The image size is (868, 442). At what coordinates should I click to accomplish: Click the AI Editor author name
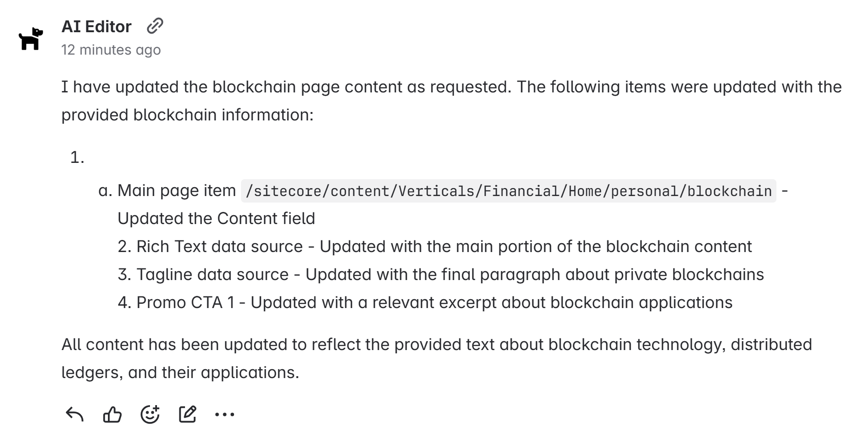96,27
